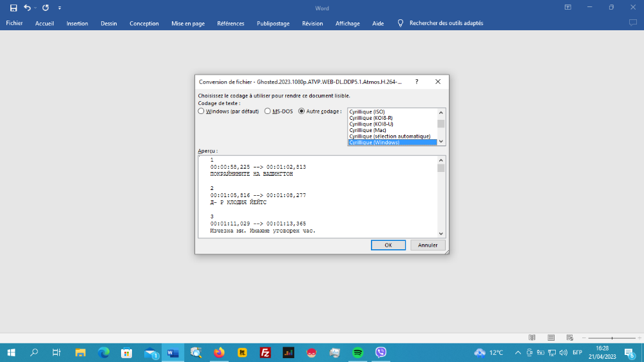Image resolution: width=644 pixels, height=362 pixels.
Task: Open the Firefox icon in the taskbar
Action: (x=220, y=352)
